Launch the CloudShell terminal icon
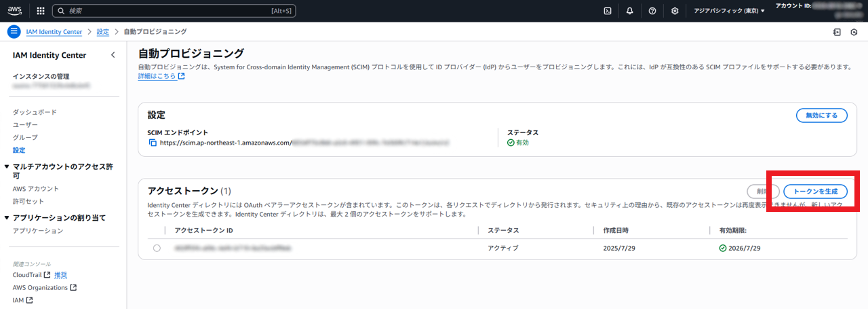 click(608, 11)
